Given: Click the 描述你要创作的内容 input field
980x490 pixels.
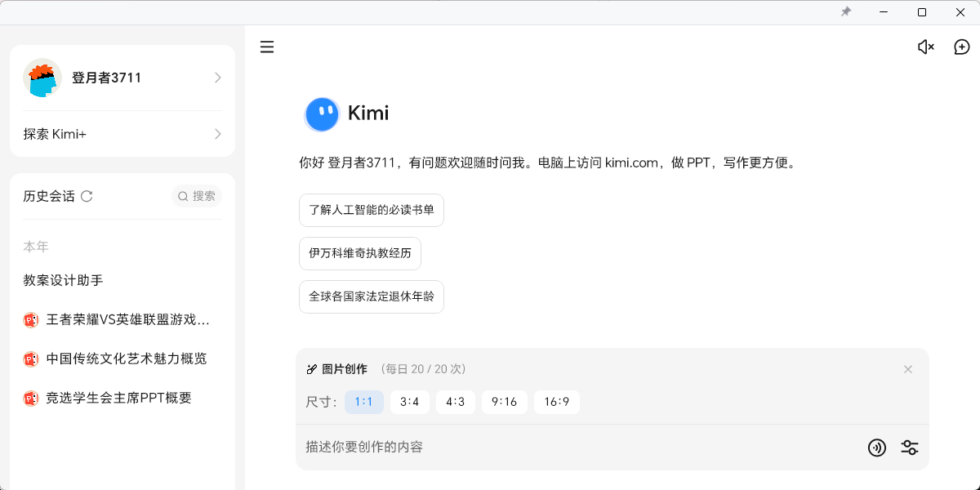Looking at the screenshot, I should pos(490,448).
